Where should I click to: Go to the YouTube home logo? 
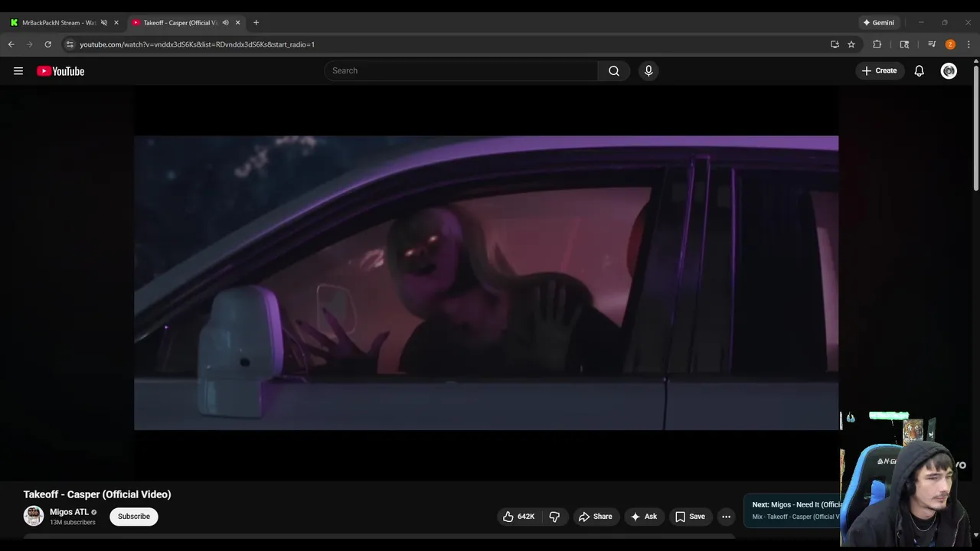point(60,71)
